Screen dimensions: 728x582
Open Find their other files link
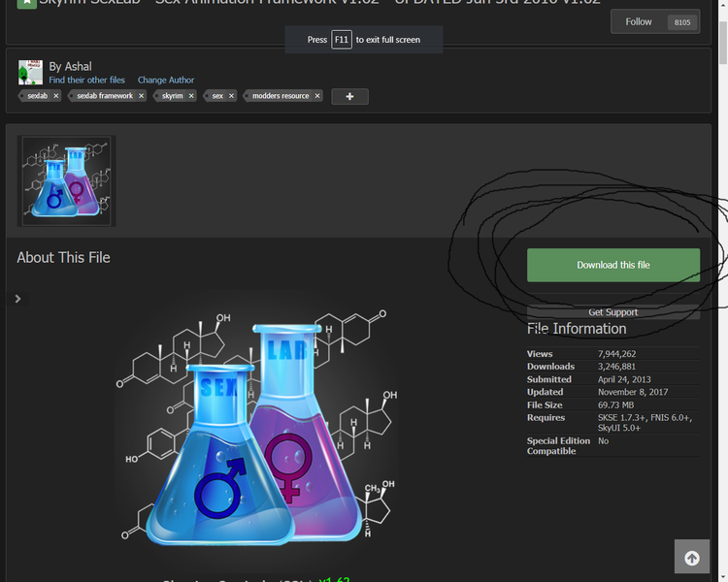click(86, 80)
